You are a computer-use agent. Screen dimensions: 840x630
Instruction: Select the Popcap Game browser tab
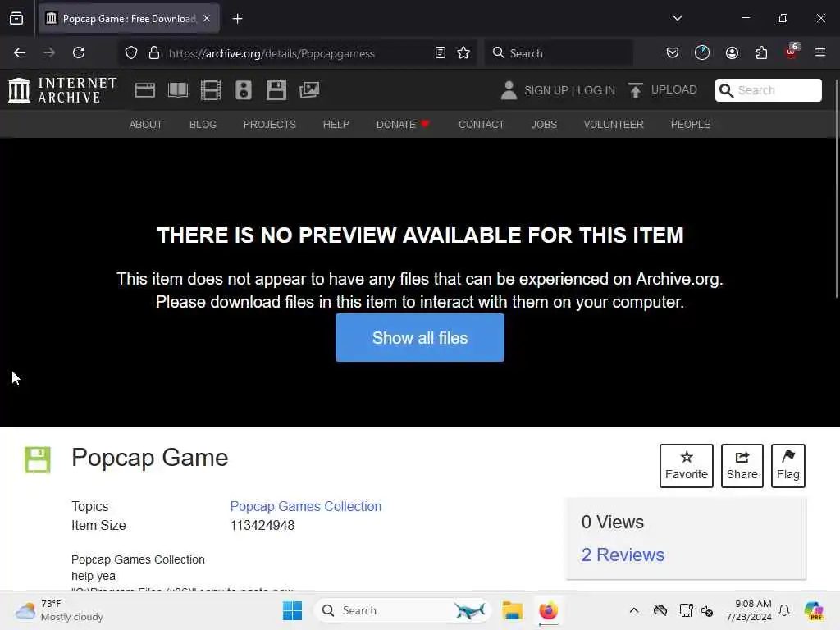click(x=129, y=19)
